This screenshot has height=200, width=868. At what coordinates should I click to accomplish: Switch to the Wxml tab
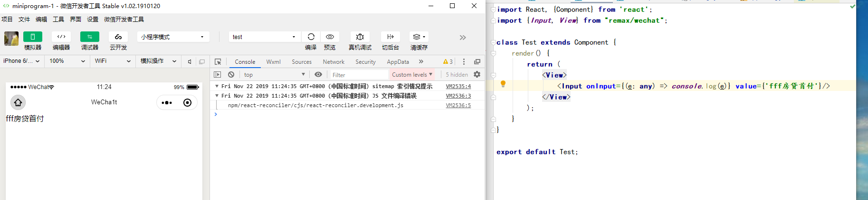click(x=273, y=62)
